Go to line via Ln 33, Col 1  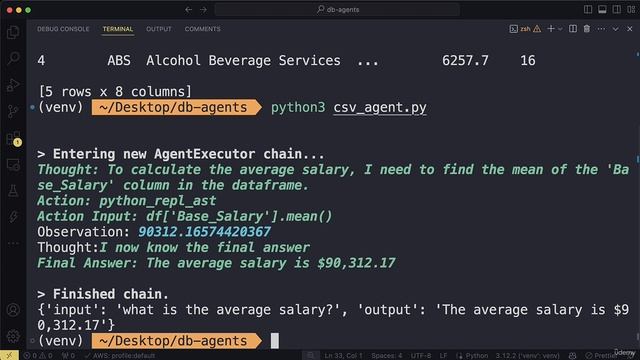(343, 356)
